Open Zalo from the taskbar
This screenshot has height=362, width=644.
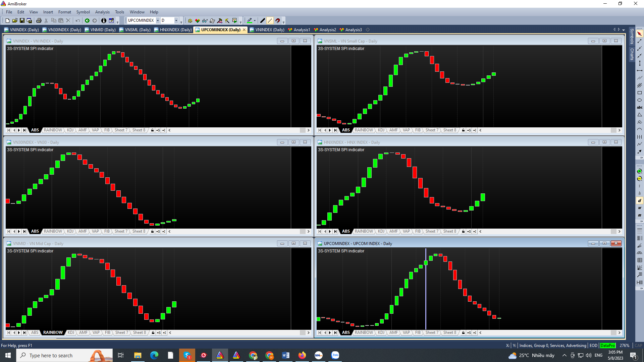tap(335, 355)
